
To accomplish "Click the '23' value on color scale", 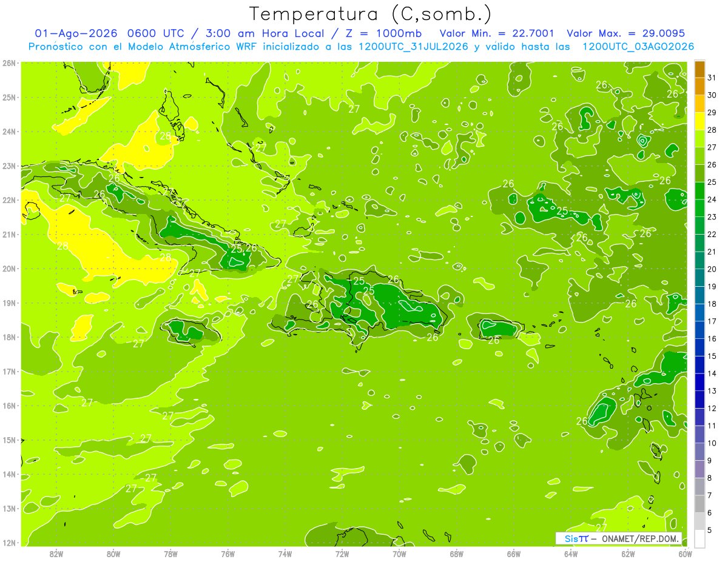I will [x=712, y=217].
